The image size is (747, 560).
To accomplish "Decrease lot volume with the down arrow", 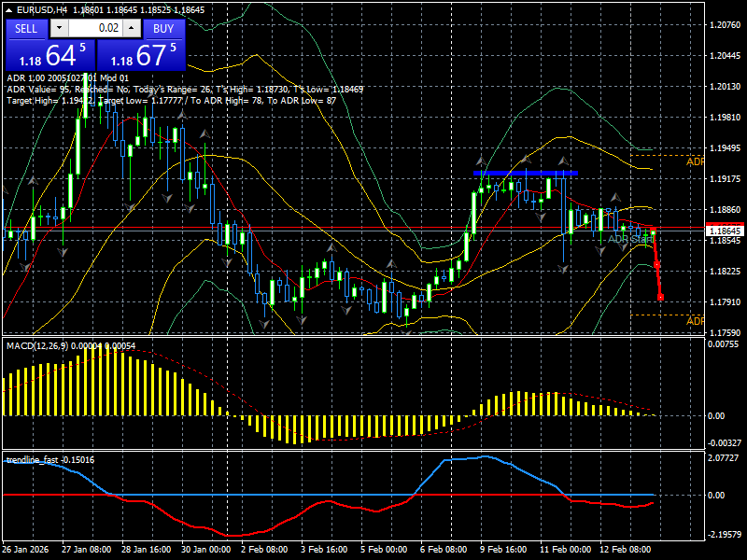I will pos(59,28).
